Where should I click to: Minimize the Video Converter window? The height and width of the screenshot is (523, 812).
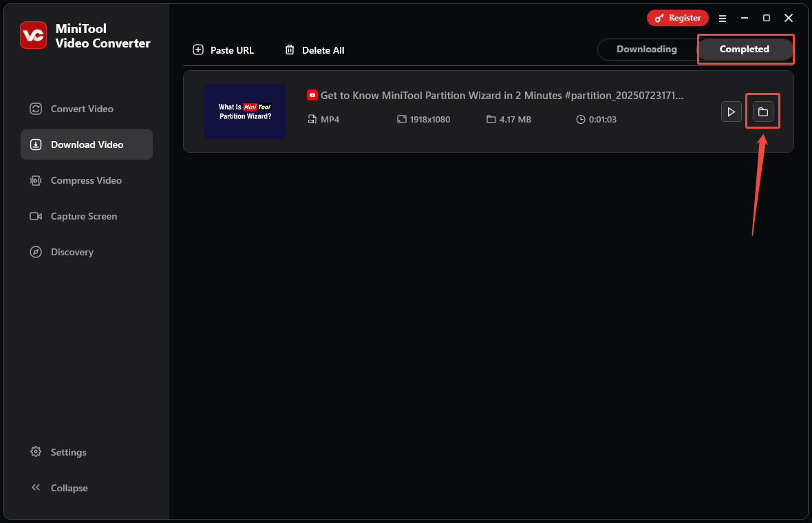[x=745, y=18]
